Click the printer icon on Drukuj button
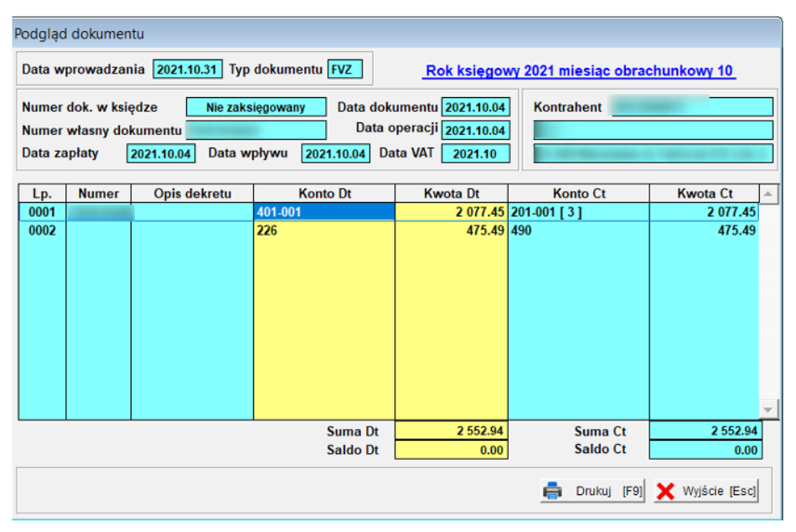Viewport: 796px width, 532px height. click(552, 490)
